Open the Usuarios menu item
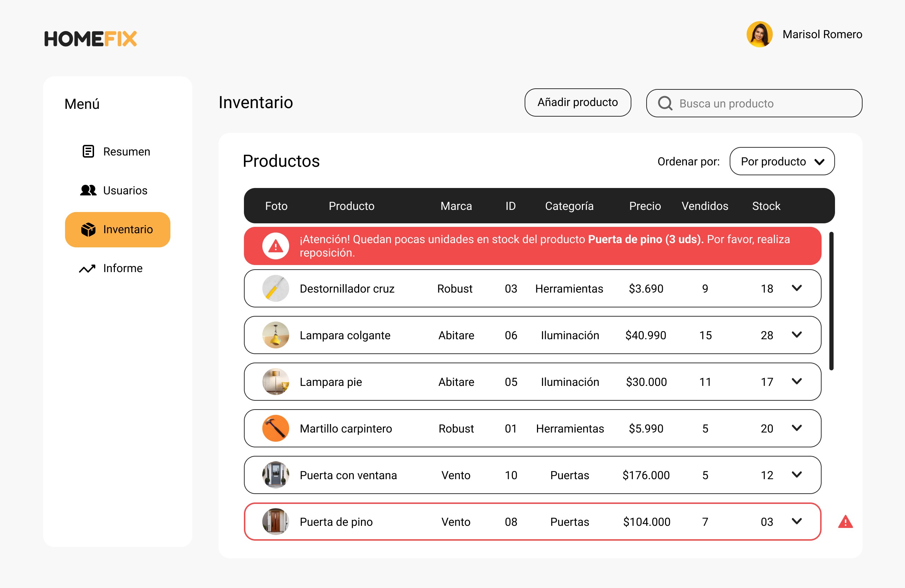905x588 pixels. coord(125,190)
